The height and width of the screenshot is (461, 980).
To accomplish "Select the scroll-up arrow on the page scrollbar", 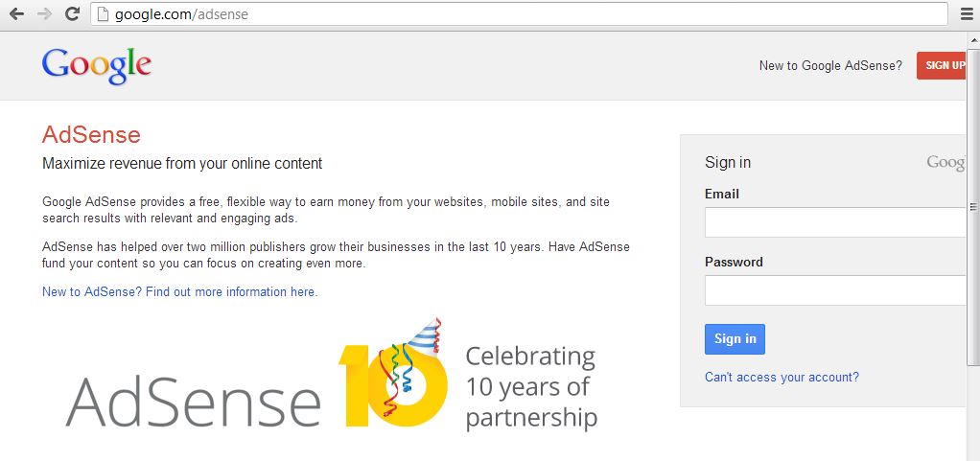I will pyautogui.click(x=973, y=40).
